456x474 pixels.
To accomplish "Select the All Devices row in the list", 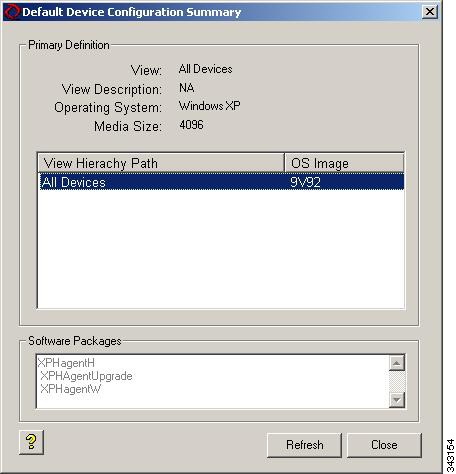I will [x=222, y=182].
